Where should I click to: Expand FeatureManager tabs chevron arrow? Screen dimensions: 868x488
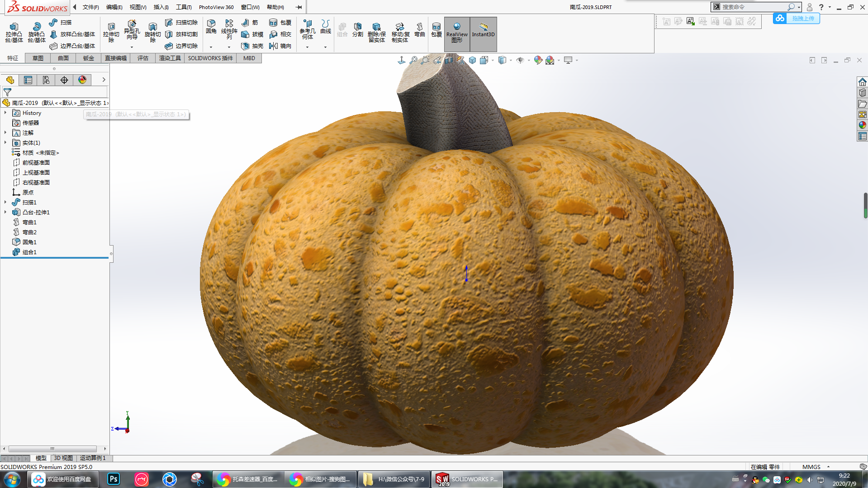pos(104,80)
